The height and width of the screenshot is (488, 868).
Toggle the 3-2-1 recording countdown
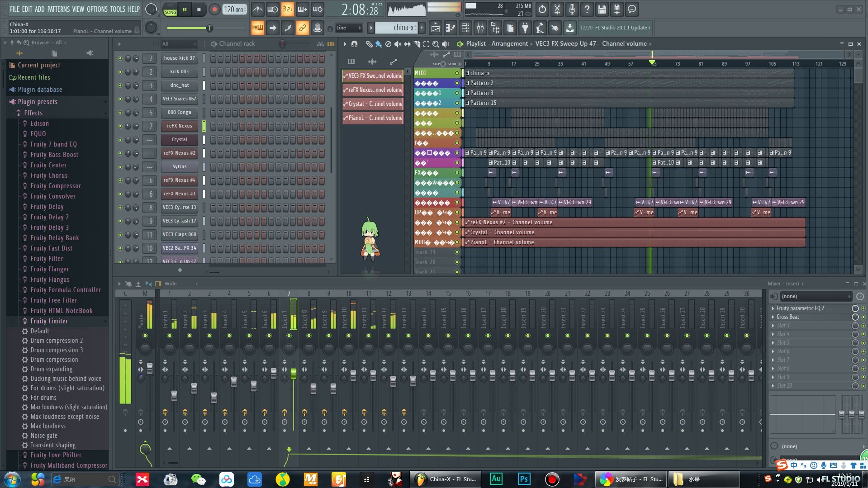pyautogui.click(x=288, y=9)
